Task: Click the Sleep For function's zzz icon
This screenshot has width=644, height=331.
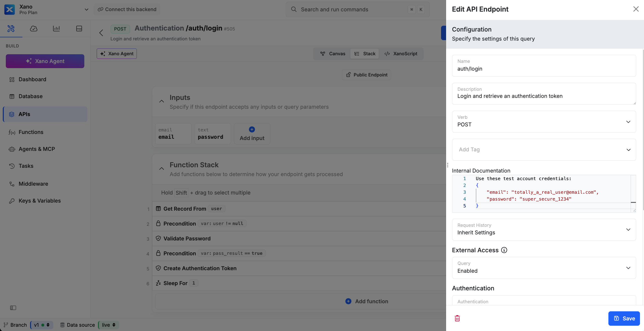Action: click(158, 283)
